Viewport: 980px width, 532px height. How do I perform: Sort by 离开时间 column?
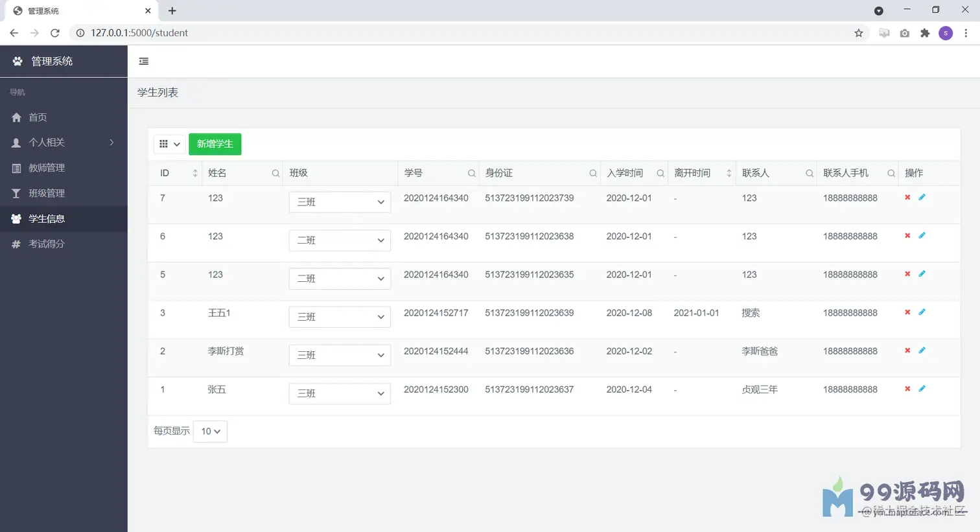(x=729, y=173)
